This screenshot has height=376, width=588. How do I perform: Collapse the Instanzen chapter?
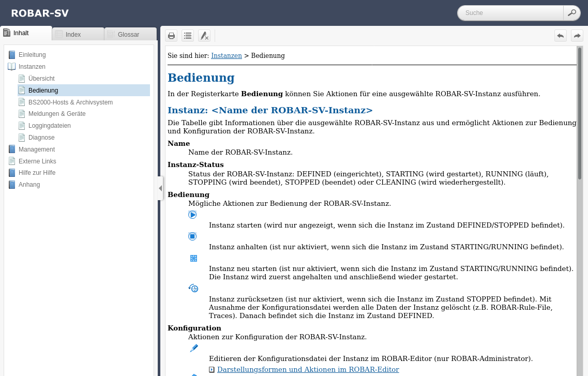[32, 67]
